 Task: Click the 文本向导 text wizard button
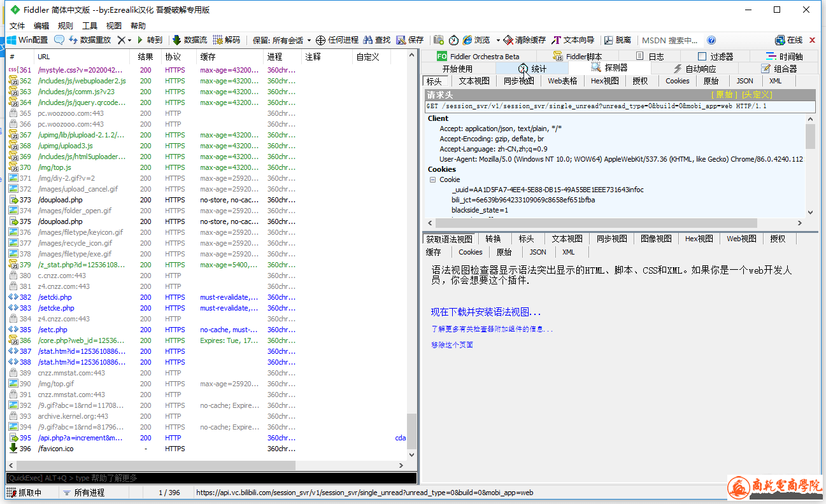coord(573,40)
